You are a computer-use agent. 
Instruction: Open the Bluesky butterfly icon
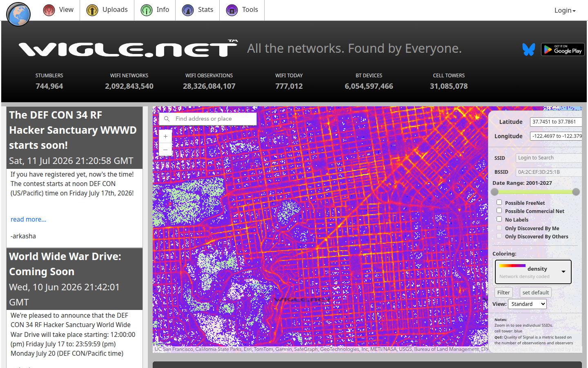click(529, 49)
